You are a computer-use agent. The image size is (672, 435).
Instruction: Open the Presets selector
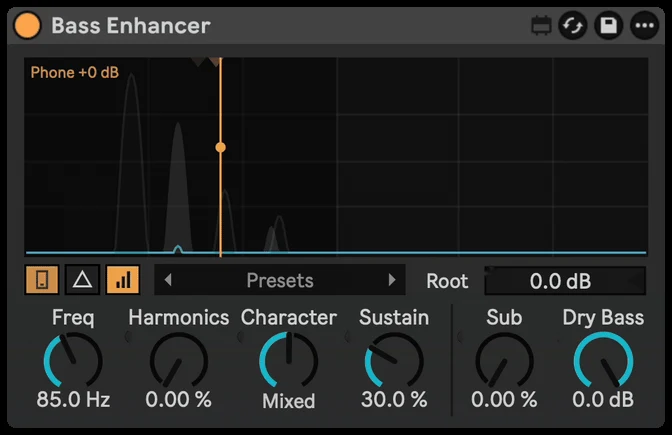(x=280, y=280)
